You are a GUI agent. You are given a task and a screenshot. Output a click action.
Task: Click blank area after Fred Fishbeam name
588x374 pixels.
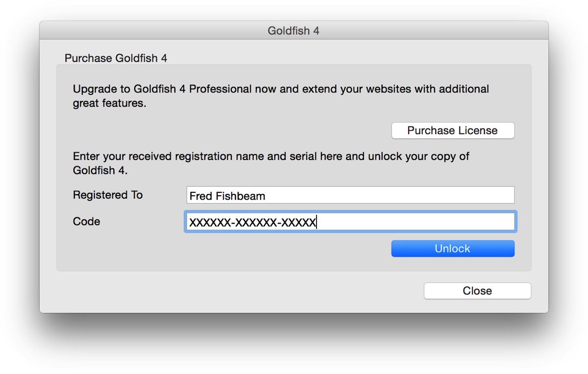pos(390,195)
